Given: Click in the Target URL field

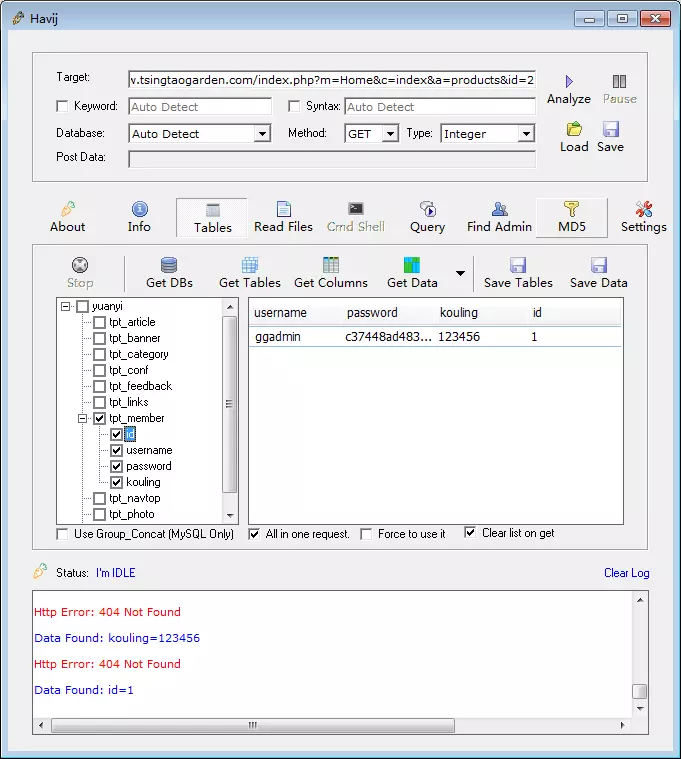Looking at the screenshot, I should coord(332,79).
